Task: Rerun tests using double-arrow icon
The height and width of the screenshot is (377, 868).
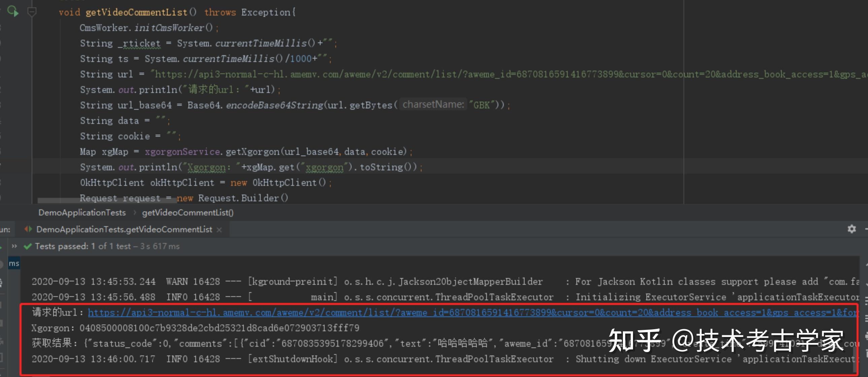Action: [14, 246]
